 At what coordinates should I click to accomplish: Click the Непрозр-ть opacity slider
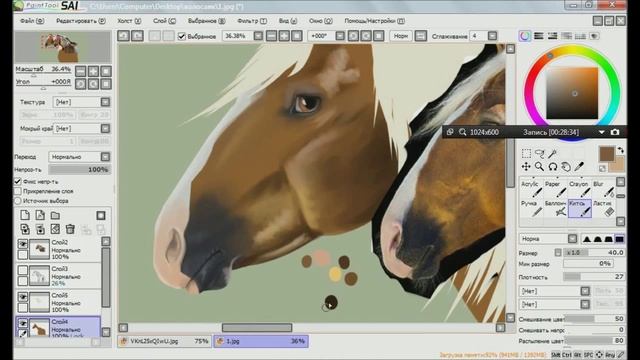(79, 169)
